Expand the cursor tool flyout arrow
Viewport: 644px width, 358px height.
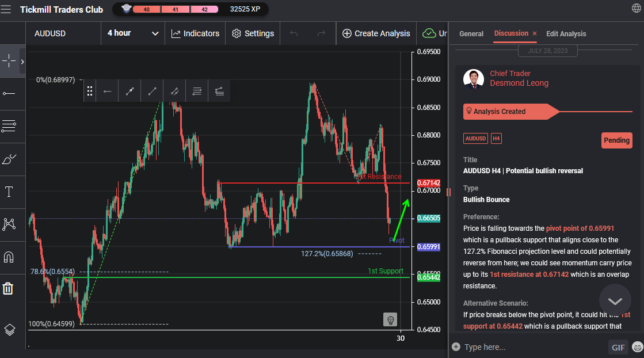pyautogui.click(x=22, y=62)
